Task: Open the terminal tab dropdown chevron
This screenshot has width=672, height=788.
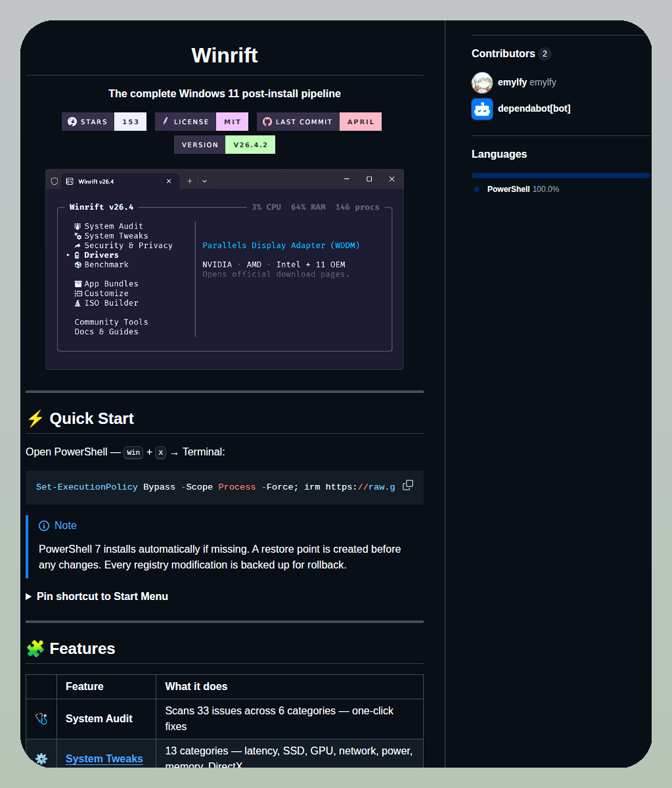Action: 204,181
